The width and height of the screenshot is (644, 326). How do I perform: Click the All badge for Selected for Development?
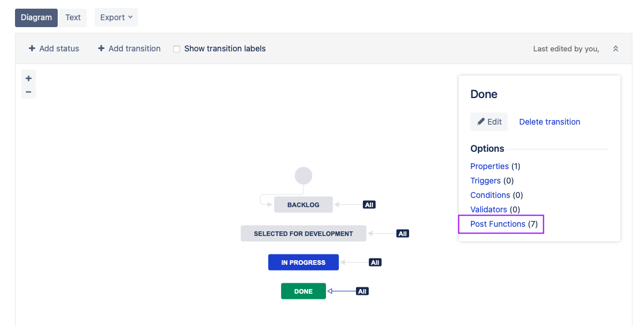pyautogui.click(x=403, y=234)
